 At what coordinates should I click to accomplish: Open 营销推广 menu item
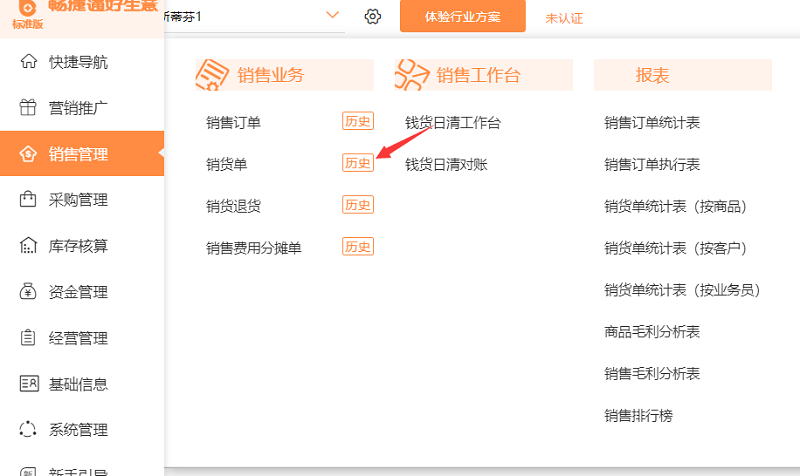point(78,108)
